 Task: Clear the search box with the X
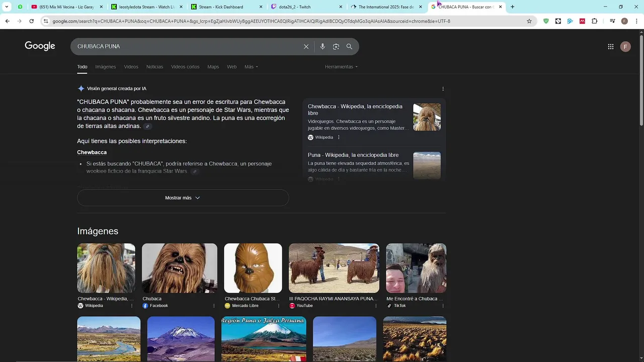tap(306, 46)
